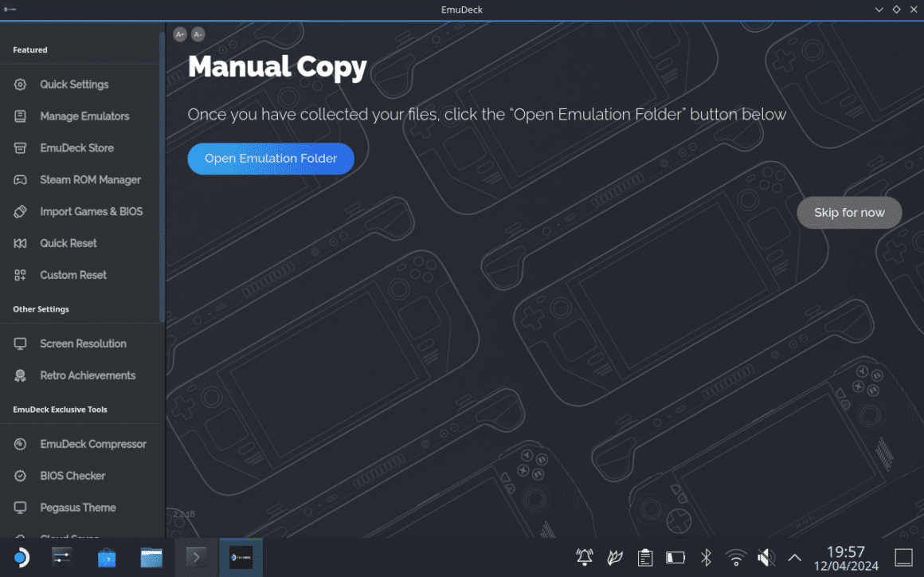Open EmuDeck Store from sidebar

coord(77,148)
